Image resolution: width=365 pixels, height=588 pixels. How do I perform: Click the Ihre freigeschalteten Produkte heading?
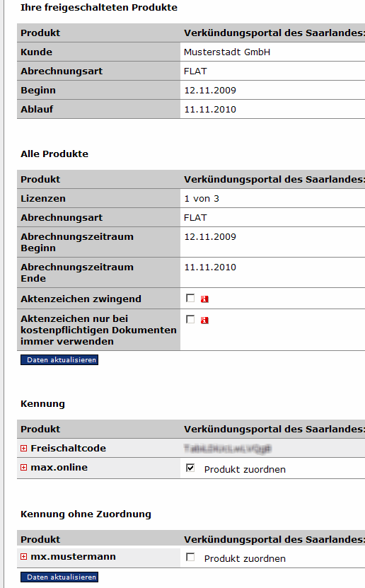point(99,8)
